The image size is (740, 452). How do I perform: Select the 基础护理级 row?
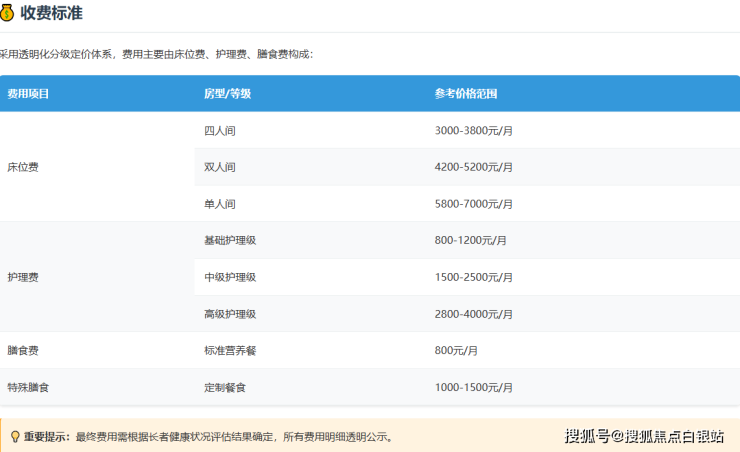(230, 241)
